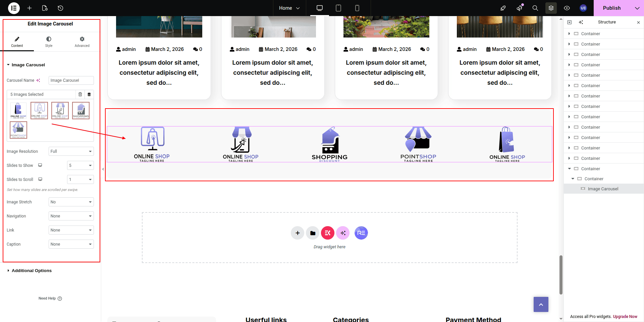Open the Navigation dropdown
Viewport: 644px width, 322px height.
point(71,216)
